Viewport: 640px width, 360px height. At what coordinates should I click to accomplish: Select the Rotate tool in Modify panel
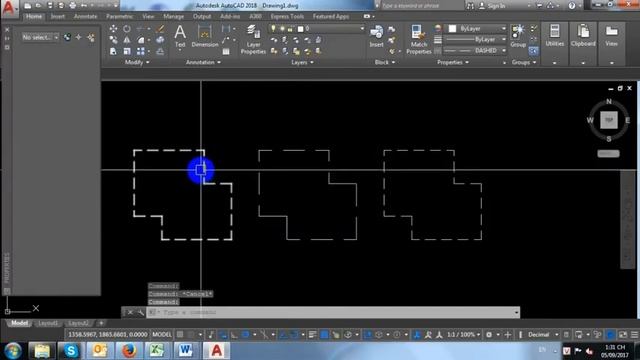point(127,29)
